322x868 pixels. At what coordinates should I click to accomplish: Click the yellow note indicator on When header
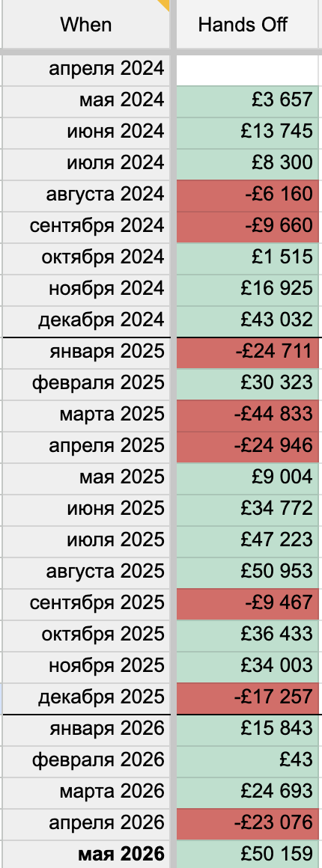click(163, 5)
